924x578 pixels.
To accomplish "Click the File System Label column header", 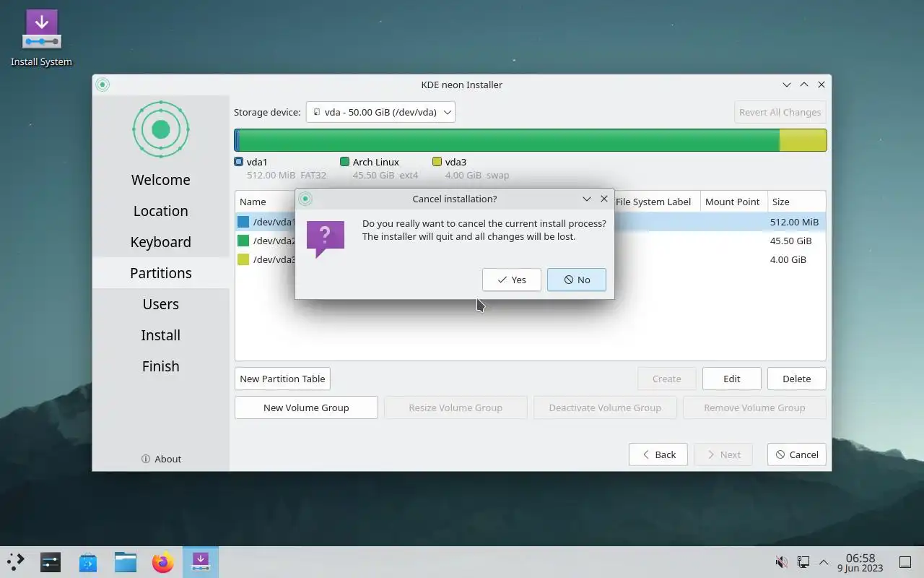I will click(653, 202).
